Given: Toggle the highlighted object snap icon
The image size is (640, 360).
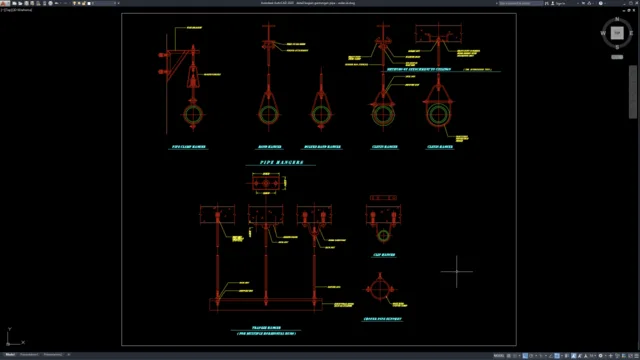Looking at the screenshot, I should pos(557,356).
